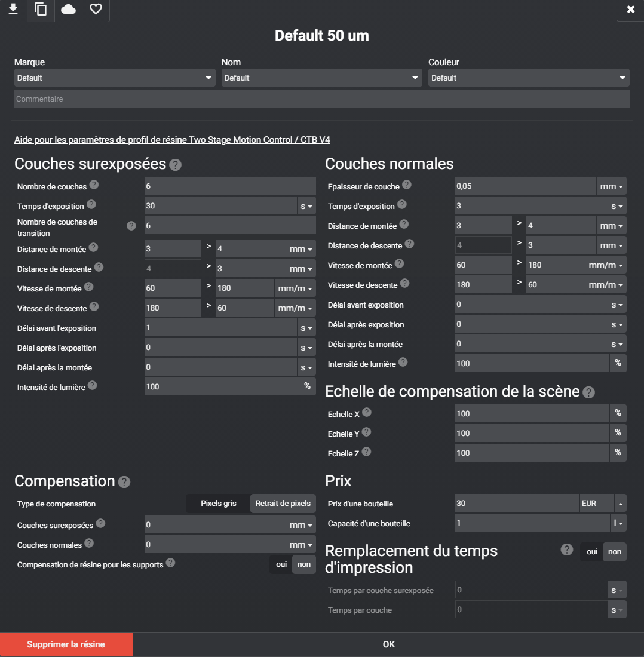Click the download profile icon
Screen dimensions: 644x657
coord(13,9)
